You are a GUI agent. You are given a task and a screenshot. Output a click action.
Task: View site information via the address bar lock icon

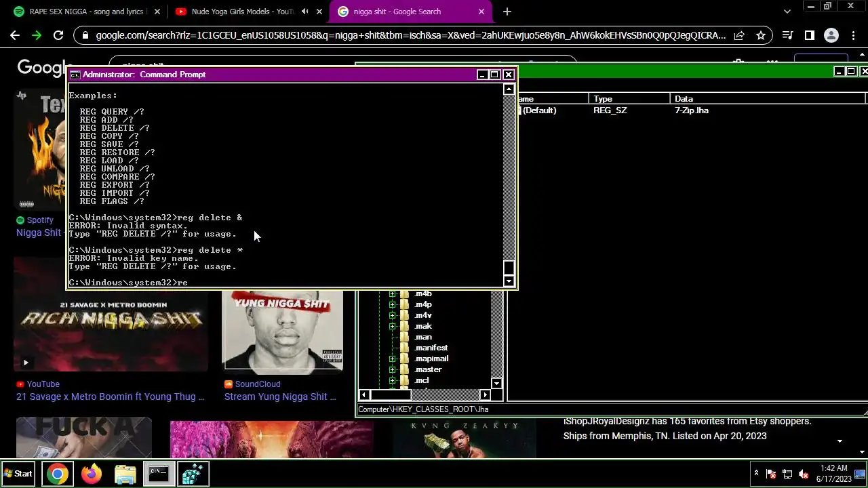click(x=85, y=35)
